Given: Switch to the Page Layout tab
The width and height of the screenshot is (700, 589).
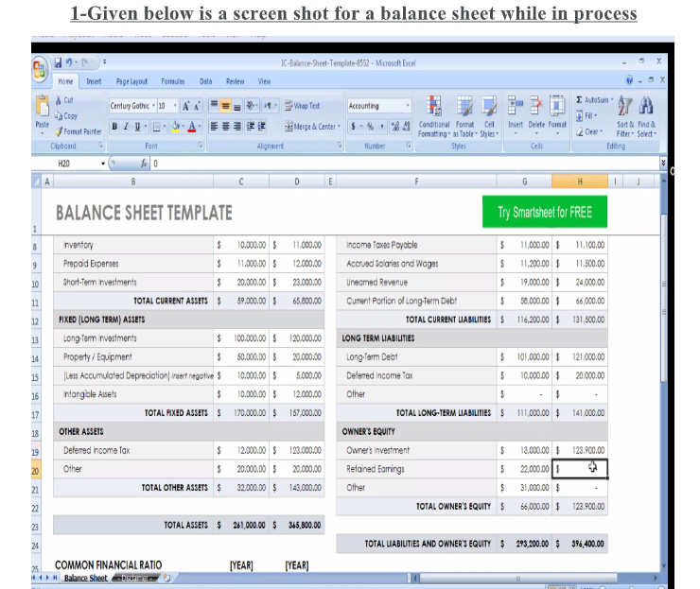Looking at the screenshot, I should pyautogui.click(x=131, y=81).
